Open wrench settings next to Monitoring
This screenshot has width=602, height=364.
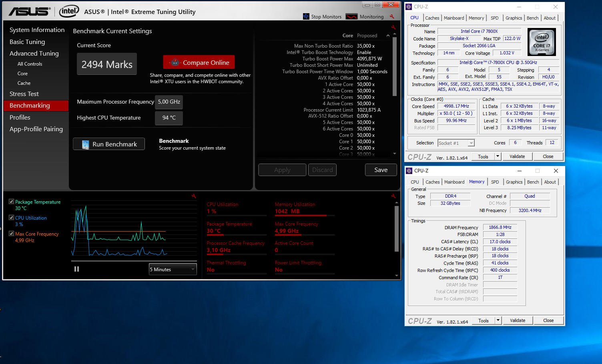tap(392, 16)
